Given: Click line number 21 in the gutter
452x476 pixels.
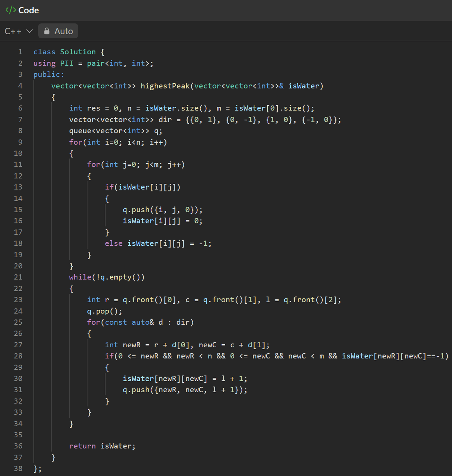Looking at the screenshot, I should (x=18, y=277).
